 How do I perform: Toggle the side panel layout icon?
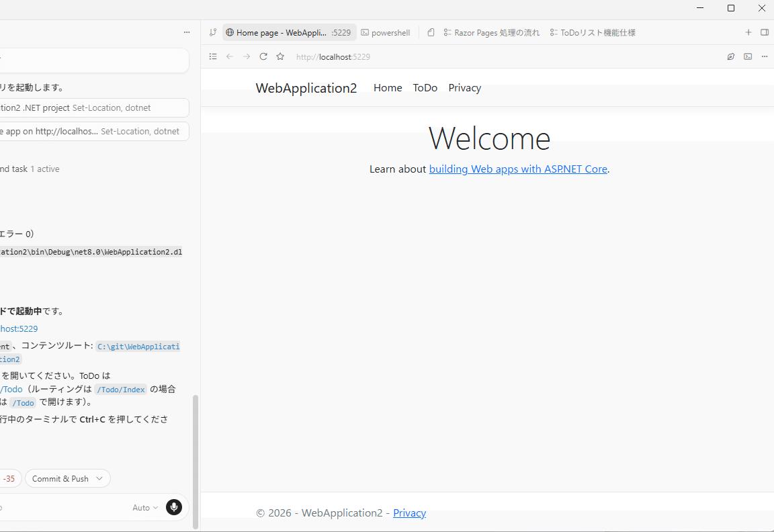[765, 32]
